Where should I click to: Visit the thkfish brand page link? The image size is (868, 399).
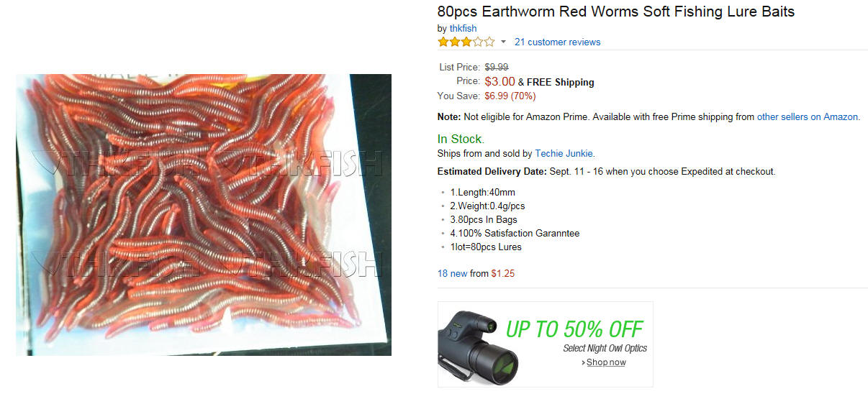tap(463, 28)
